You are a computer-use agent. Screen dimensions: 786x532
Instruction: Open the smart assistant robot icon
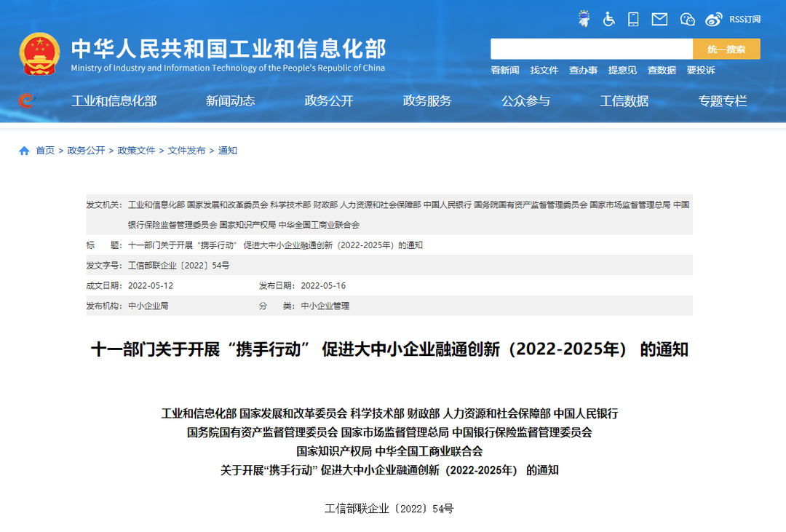pos(583,19)
